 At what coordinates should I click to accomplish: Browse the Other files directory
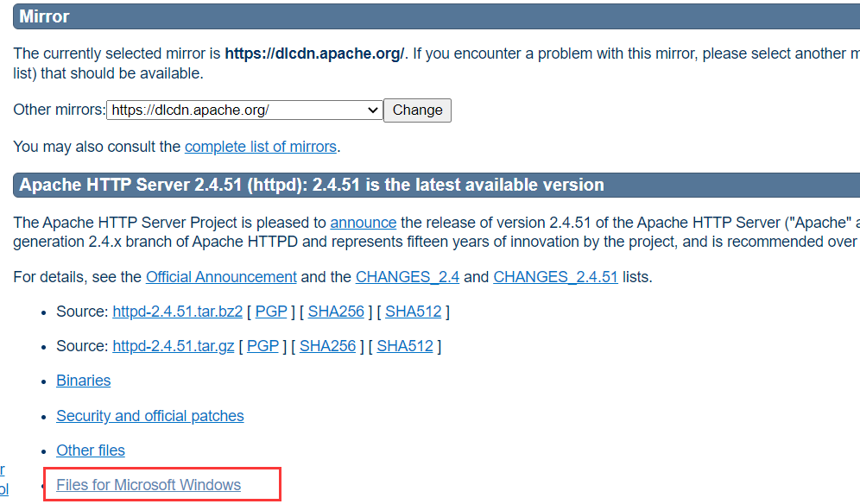pyautogui.click(x=90, y=450)
